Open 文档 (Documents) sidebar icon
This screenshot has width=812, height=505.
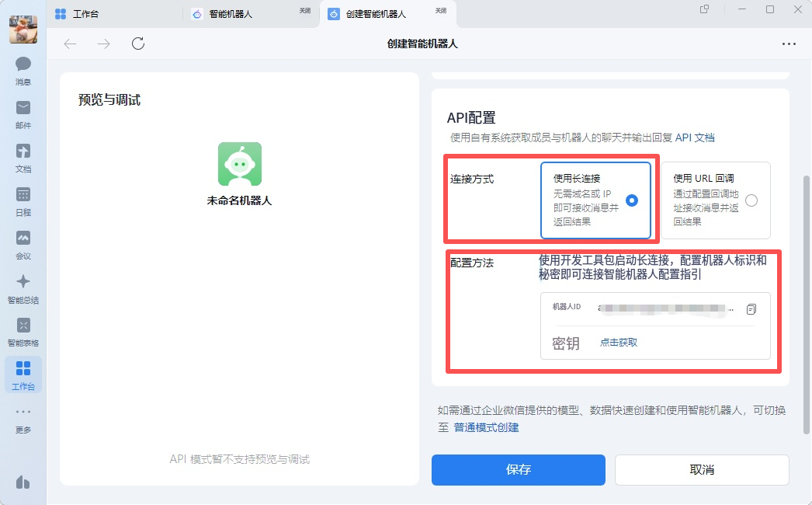point(23,157)
